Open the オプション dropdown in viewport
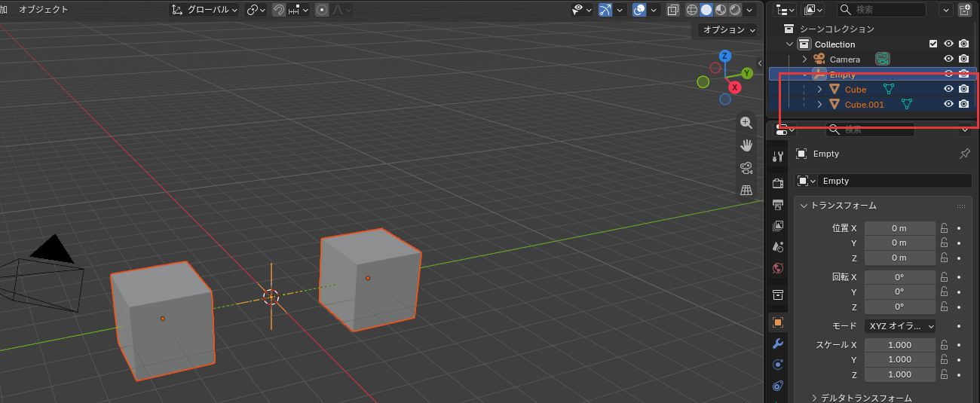 click(727, 30)
